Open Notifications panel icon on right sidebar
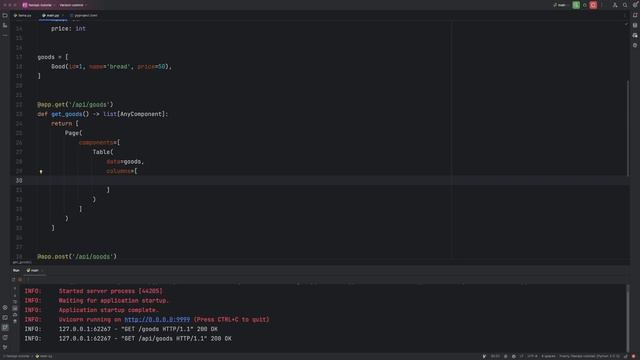Viewport: 640px width, 360px height. 635,15
